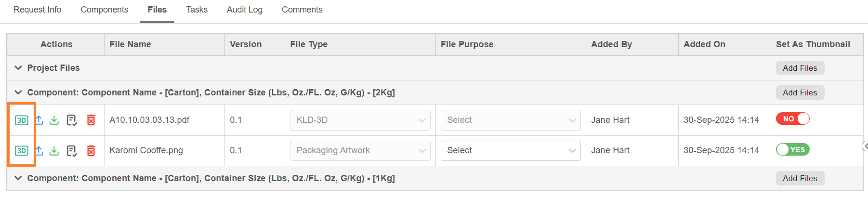
Task: Open the Components tab
Action: point(105,10)
